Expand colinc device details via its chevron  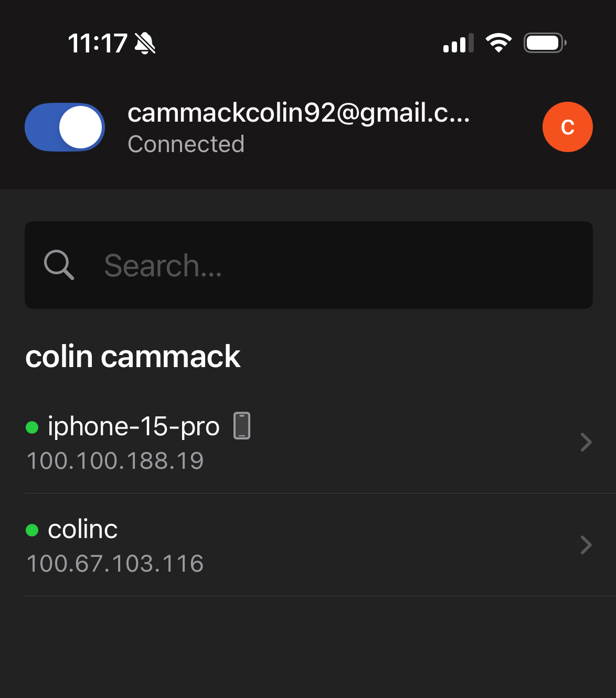586,545
